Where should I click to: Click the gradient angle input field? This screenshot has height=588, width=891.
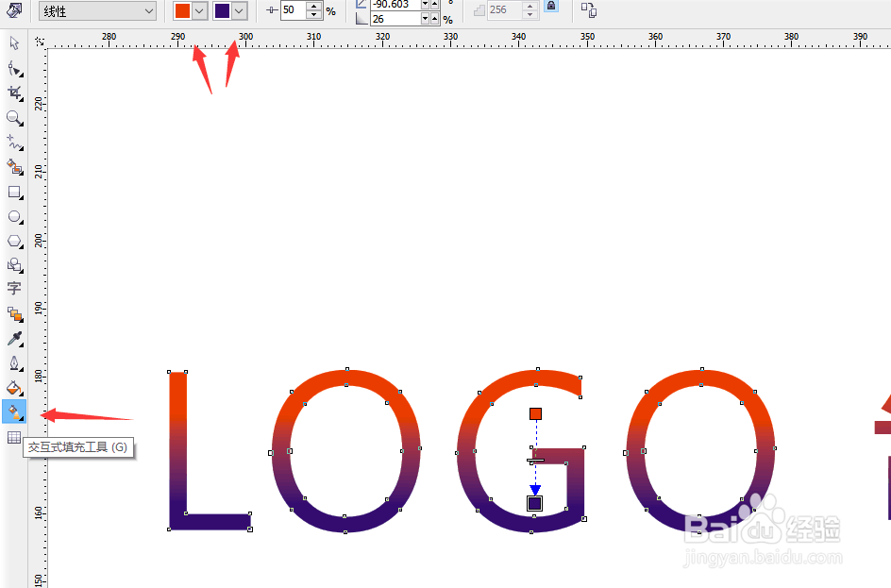392,5
